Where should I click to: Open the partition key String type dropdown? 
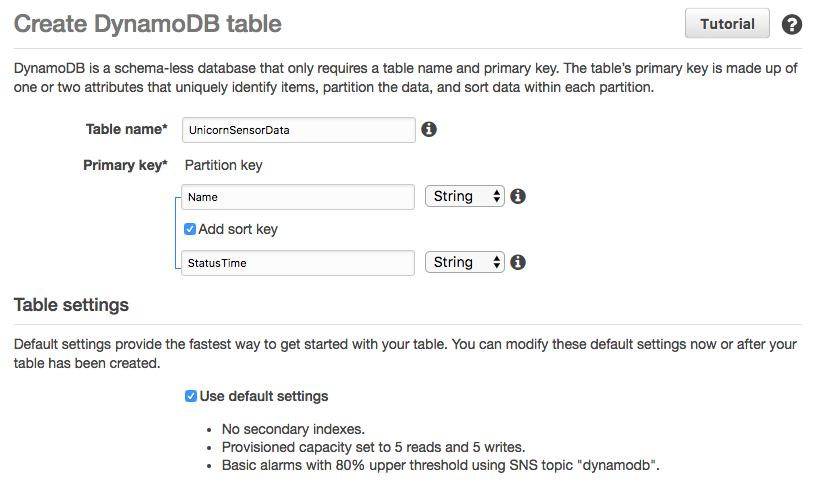[x=465, y=196]
